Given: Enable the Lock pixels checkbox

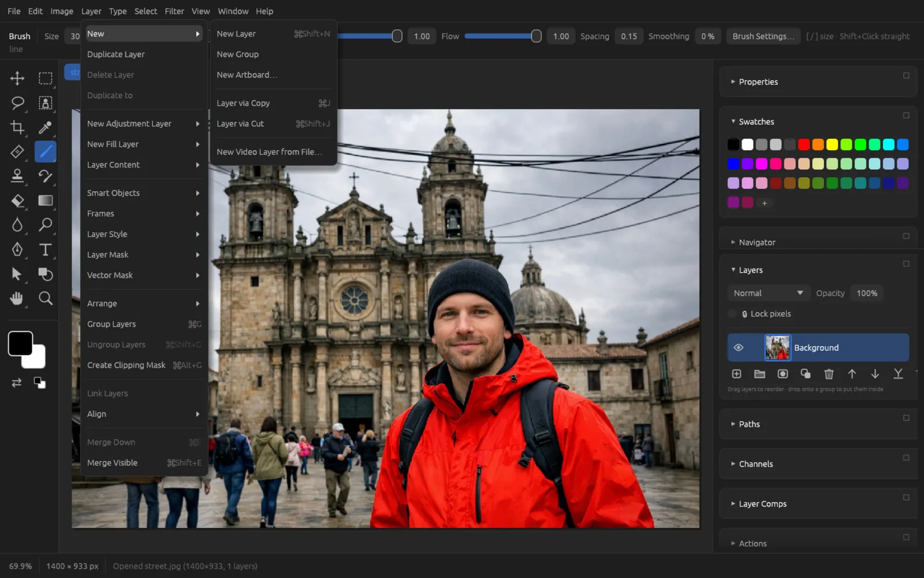Looking at the screenshot, I should 732,314.
